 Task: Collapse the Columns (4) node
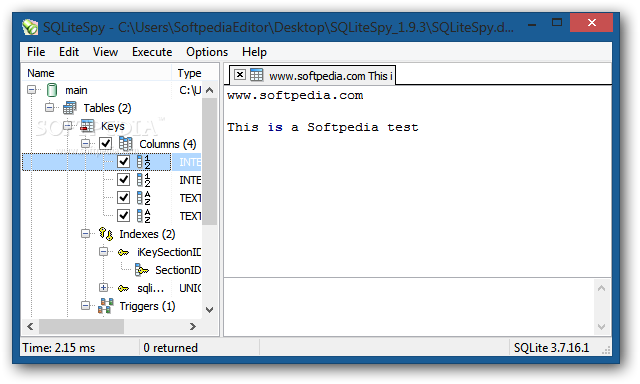85,144
